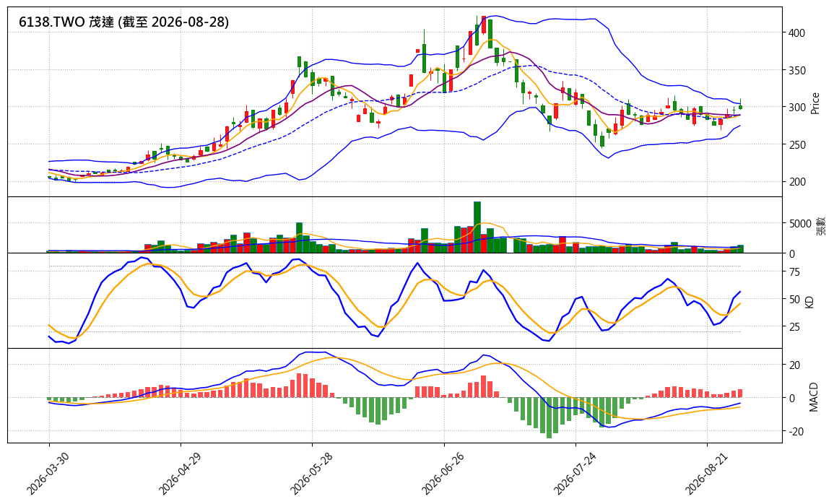This screenshot has height=504, width=834.
Task: Click the '張數' volume axis label
Action: point(821,225)
